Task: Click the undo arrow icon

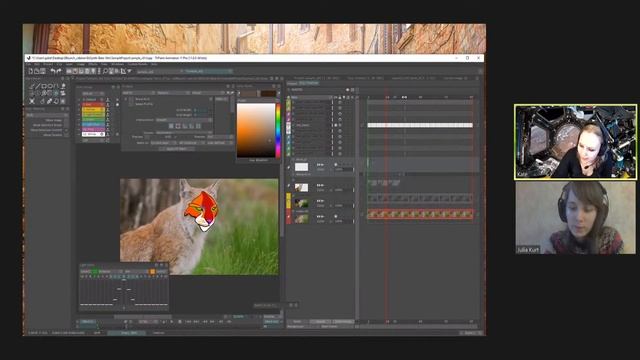Action: 52,71
